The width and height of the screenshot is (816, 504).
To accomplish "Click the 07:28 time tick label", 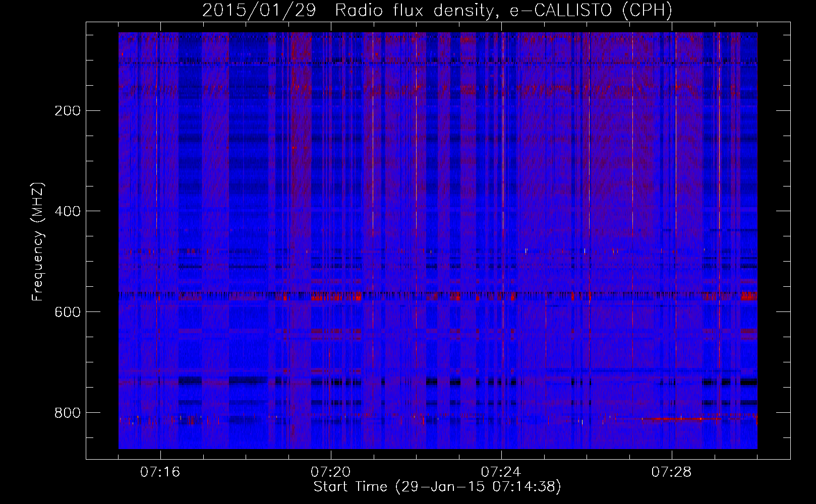I will coord(671,472).
